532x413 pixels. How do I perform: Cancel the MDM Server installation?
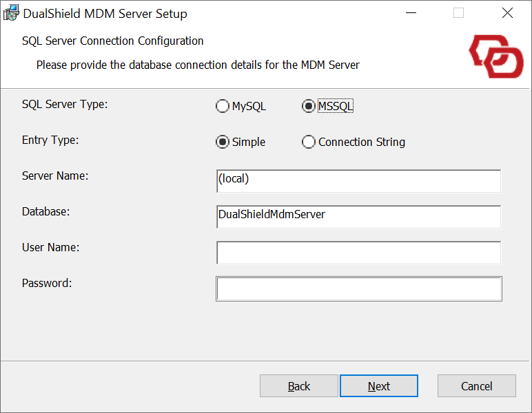pos(477,386)
